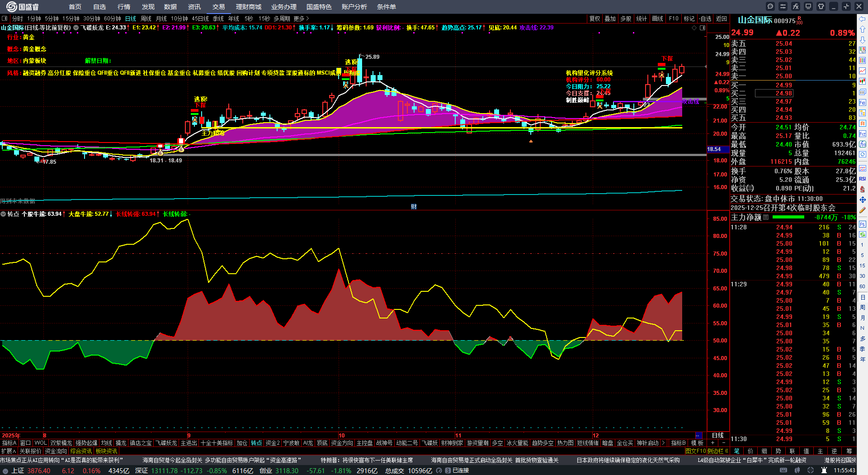This screenshot has height=475, width=868.
Task: Click the stock code 000975
Action: pos(785,21)
